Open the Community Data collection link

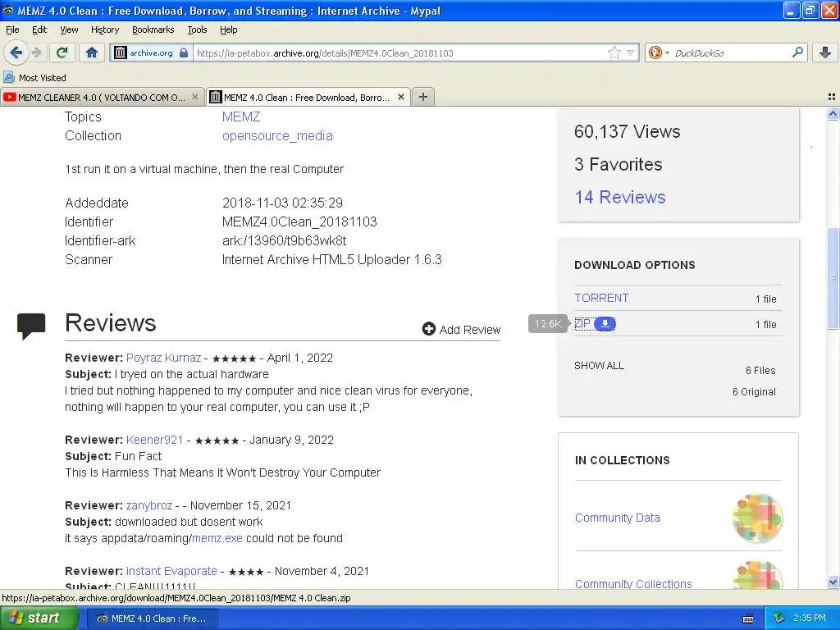click(x=617, y=518)
